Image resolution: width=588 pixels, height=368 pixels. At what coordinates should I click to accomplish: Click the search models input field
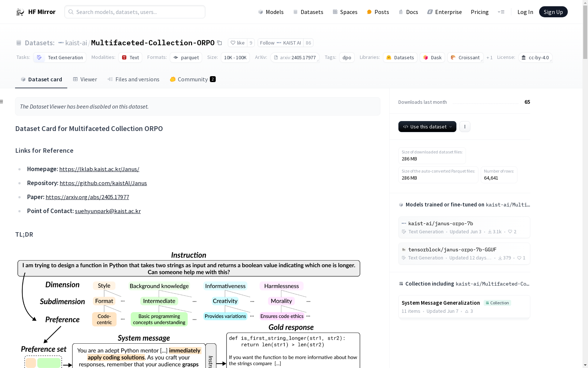pyautogui.click(x=135, y=12)
